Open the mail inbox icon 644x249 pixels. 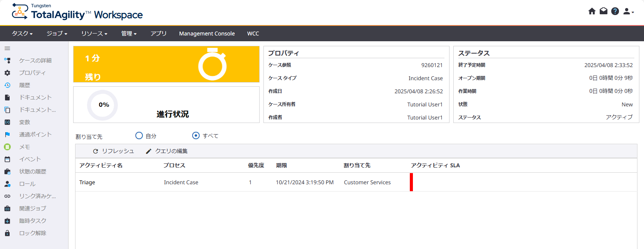(x=604, y=11)
